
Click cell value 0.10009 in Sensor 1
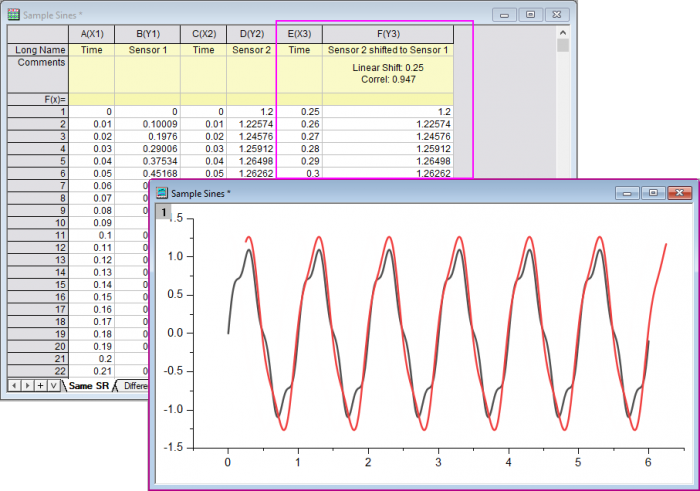tap(148, 124)
